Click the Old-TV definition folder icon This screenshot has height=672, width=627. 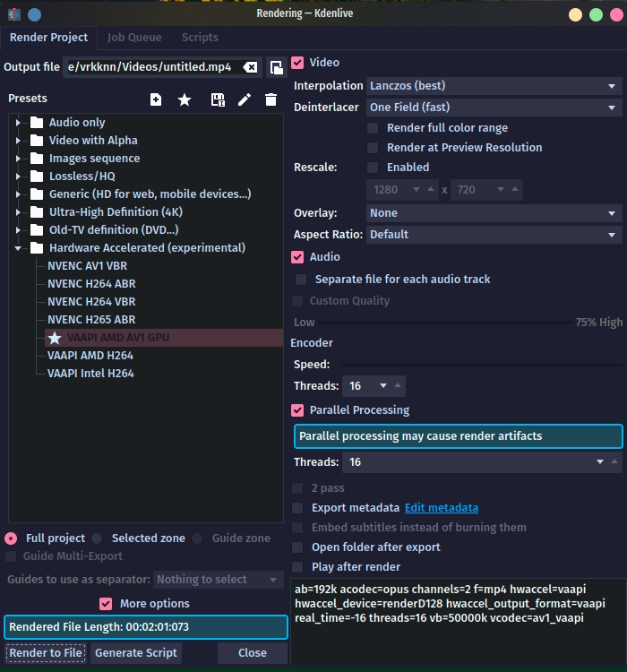point(37,230)
